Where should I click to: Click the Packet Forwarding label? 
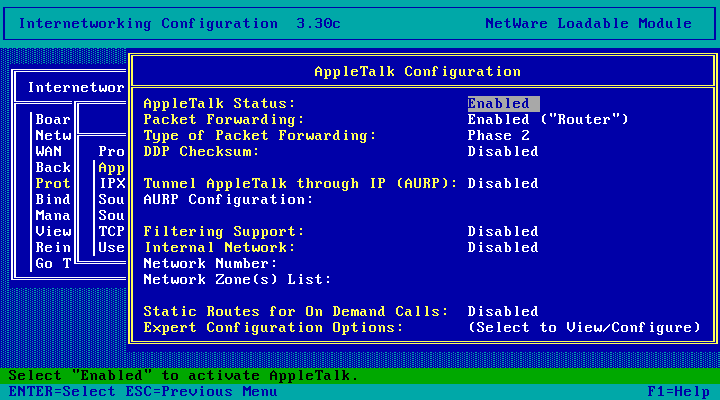tap(224, 120)
